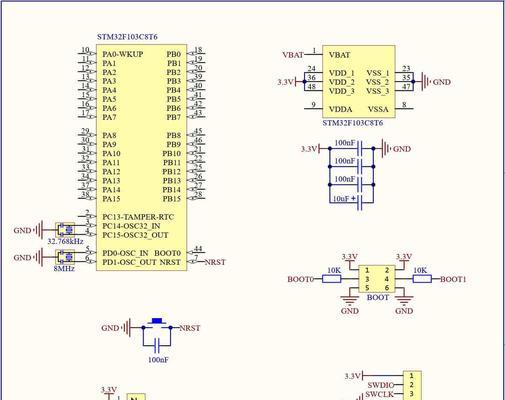Click the PB7 pin label
The width and height of the screenshot is (505, 400).
tap(174, 117)
